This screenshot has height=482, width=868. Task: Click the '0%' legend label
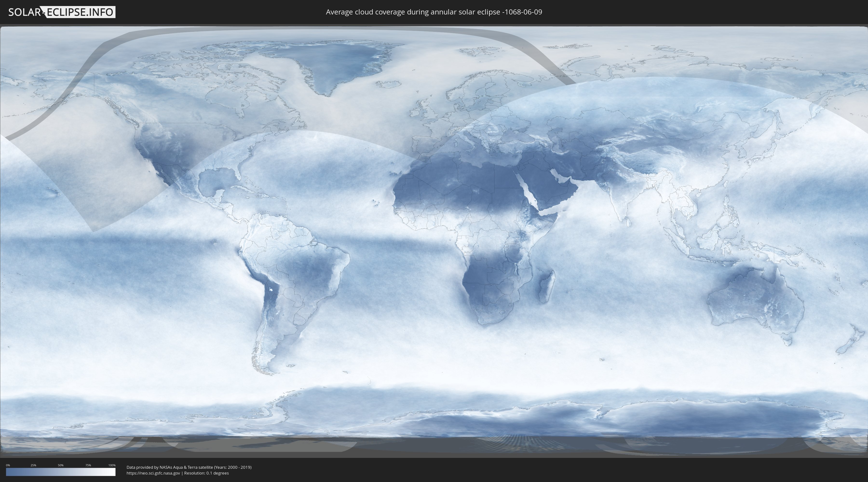(x=8, y=465)
